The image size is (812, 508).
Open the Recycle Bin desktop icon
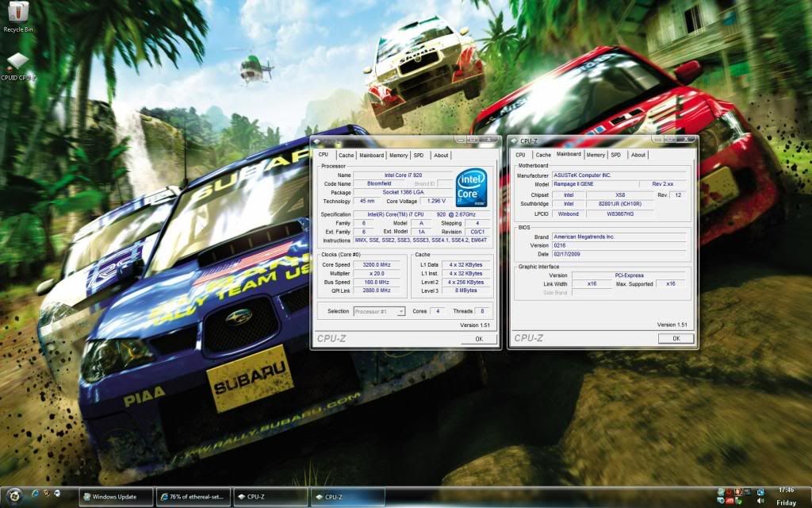[x=17, y=17]
